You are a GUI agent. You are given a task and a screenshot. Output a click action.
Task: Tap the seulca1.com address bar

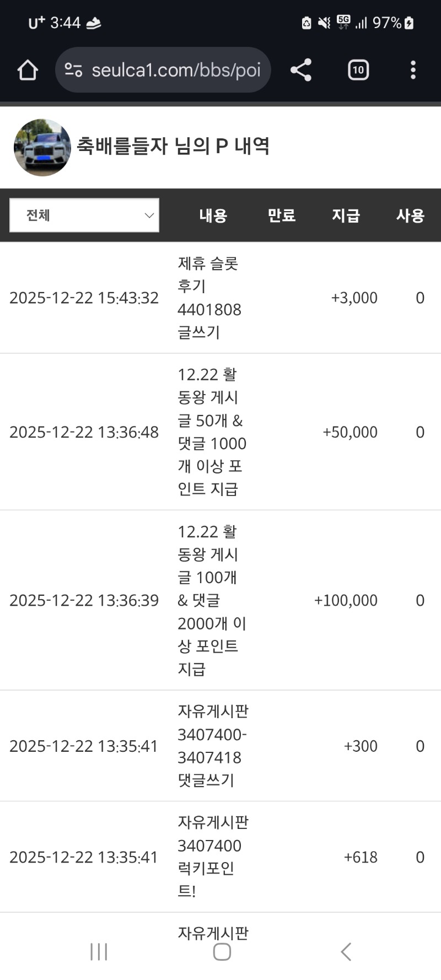(x=175, y=70)
